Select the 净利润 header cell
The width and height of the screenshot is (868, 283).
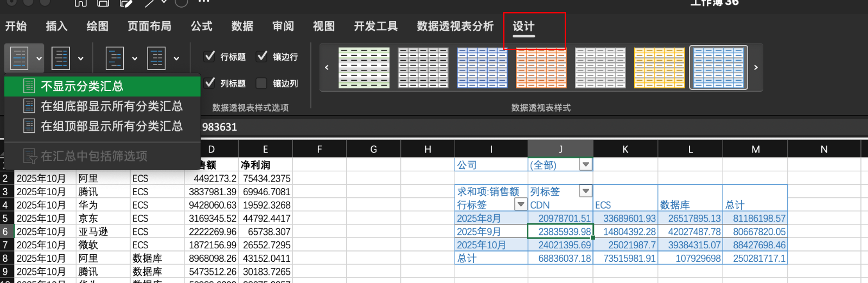[x=265, y=165]
